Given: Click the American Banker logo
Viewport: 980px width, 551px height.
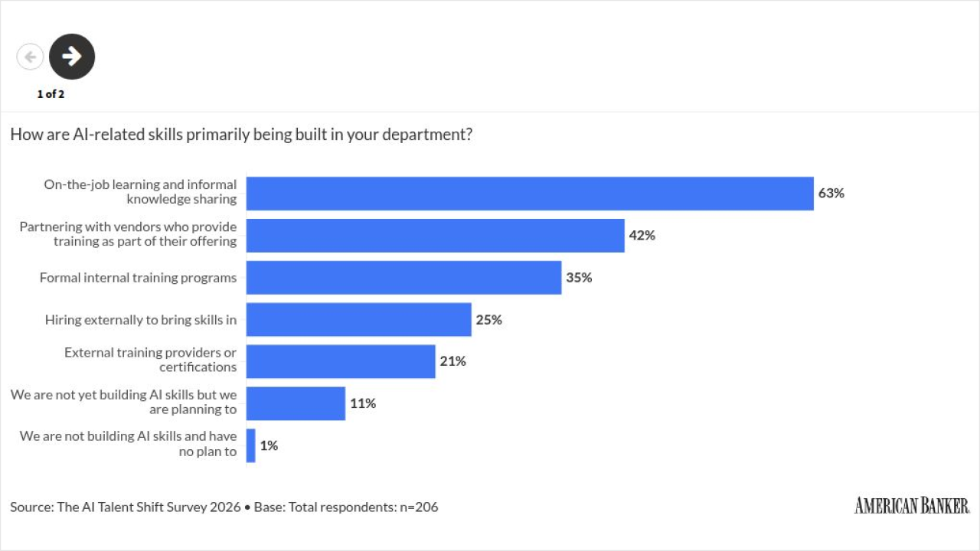Looking at the screenshot, I should [x=912, y=505].
